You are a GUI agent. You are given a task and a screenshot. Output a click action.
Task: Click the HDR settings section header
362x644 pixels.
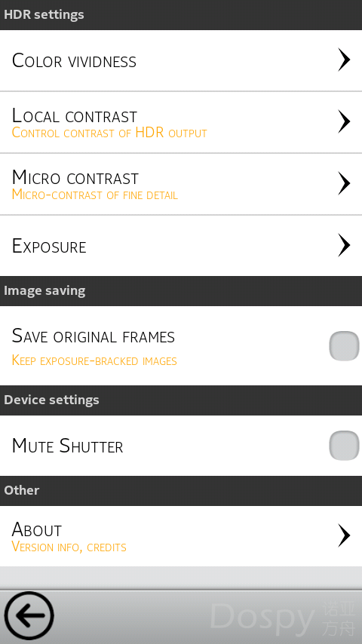point(181,15)
